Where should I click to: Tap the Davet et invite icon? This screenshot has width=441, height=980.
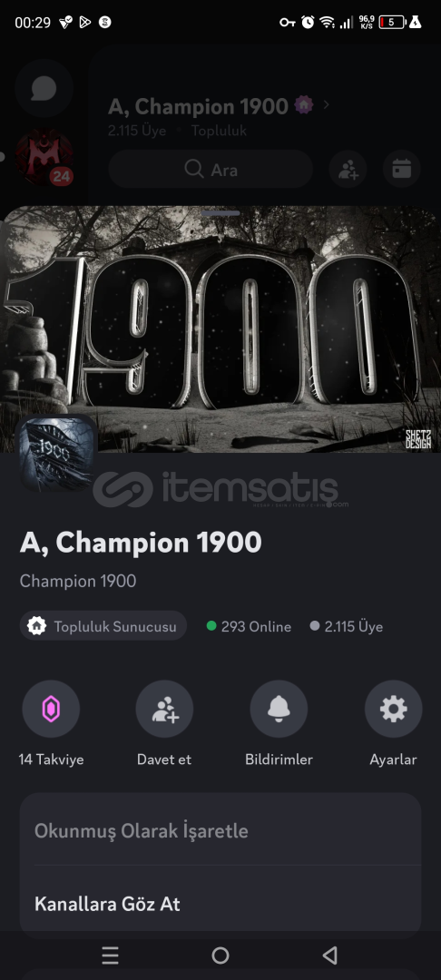click(164, 709)
